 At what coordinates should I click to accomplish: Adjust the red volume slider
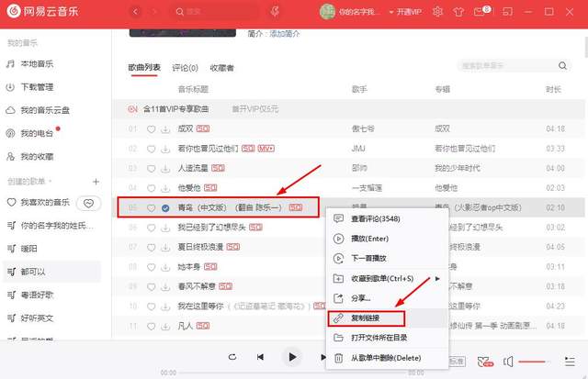click(x=534, y=362)
